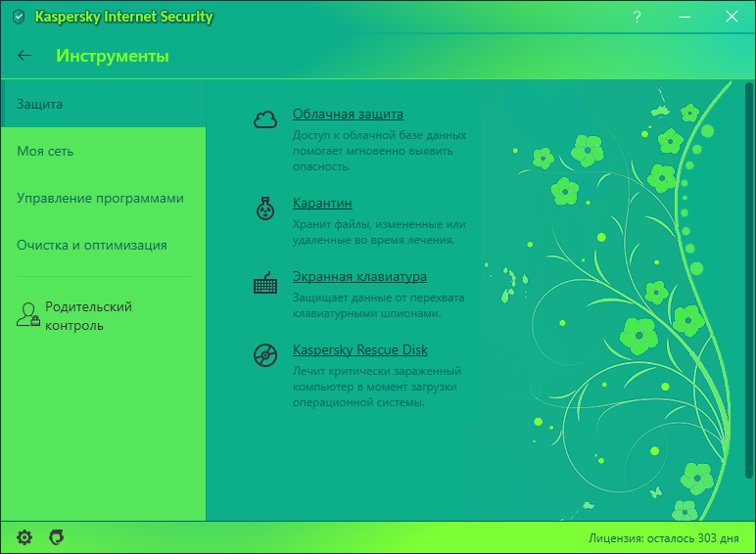756x554 pixels.
Task: Click the Kaspersky Internet Security title text
Action: pos(124,17)
